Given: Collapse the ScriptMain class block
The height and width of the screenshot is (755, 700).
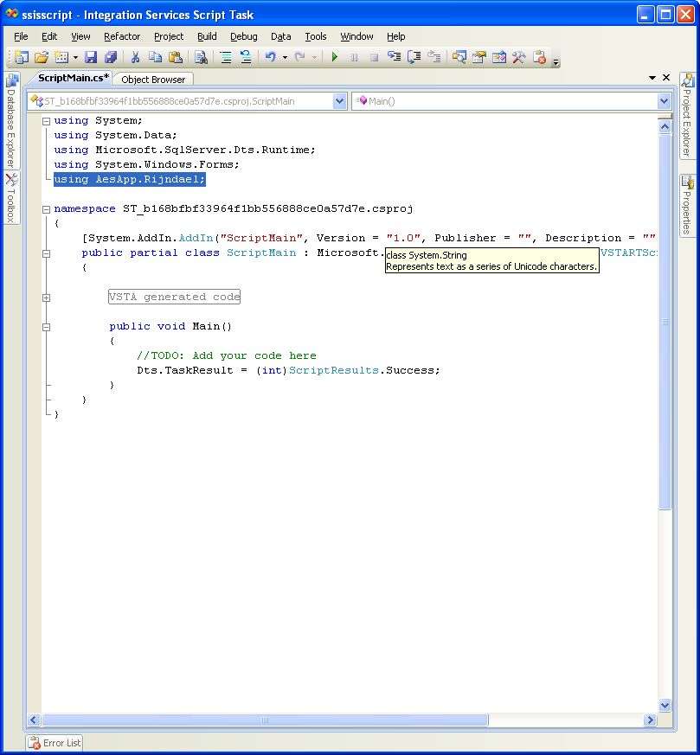Looking at the screenshot, I should (46, 253).
